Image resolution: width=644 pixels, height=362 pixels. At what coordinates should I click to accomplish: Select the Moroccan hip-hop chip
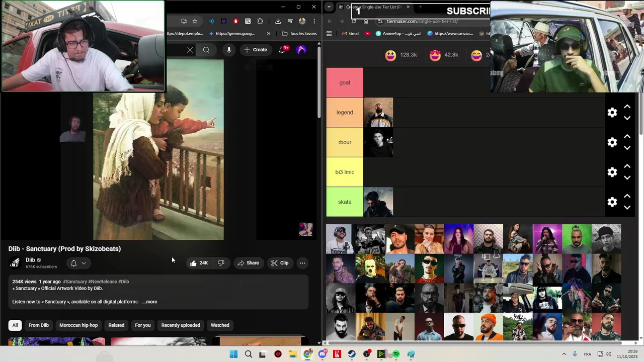[x=78, y=325]
